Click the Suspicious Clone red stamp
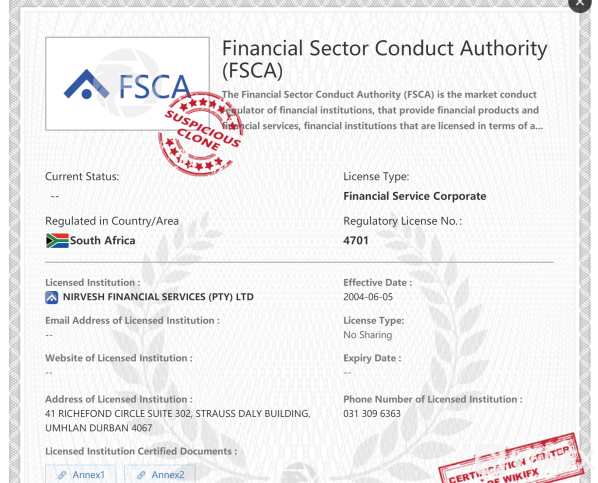The width and height of the screenshot is (598, 483). click(200, 134)
